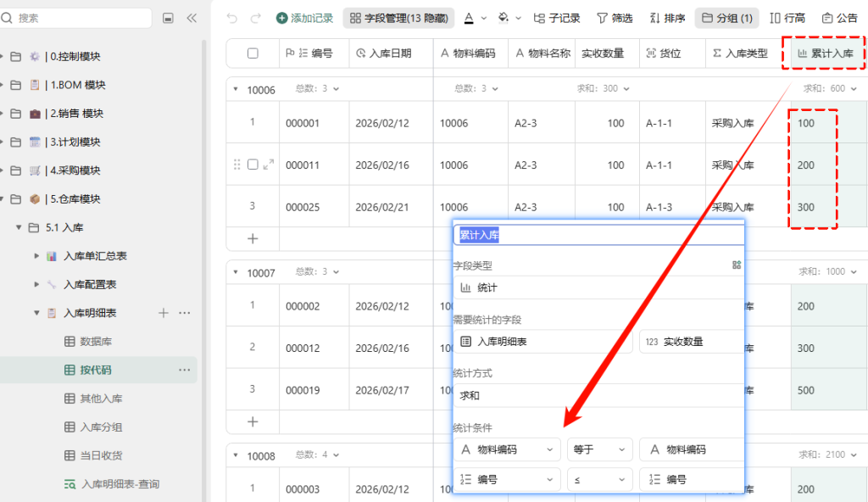Open the 排序 sort option
The height and width of the screenshot is (502, 868).
(x=667, y=19)
